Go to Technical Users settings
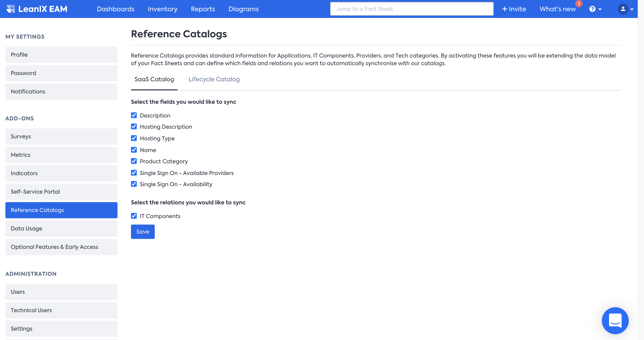 tap(61, 310)
